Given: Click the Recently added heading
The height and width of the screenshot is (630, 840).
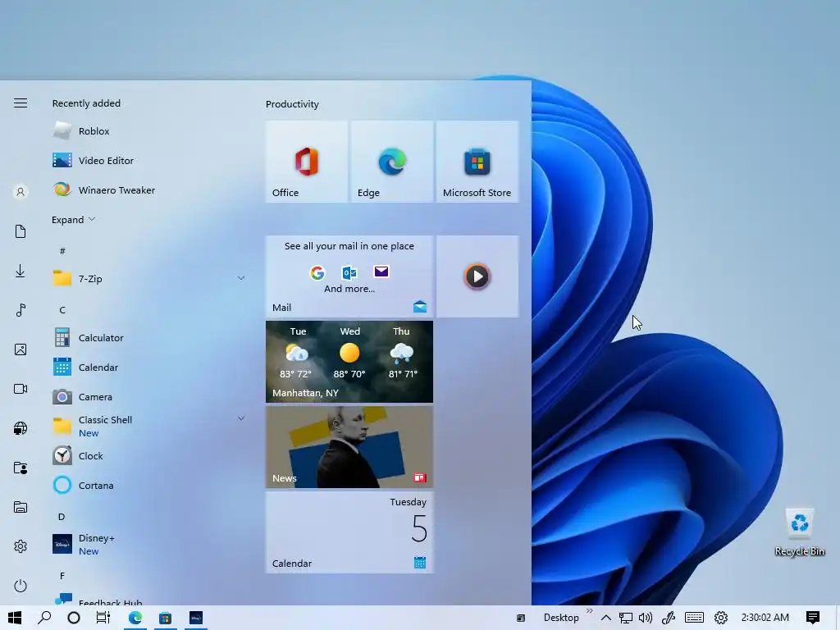Looking at the screenshot, I should pyautogui.click(x=86, y=103).
